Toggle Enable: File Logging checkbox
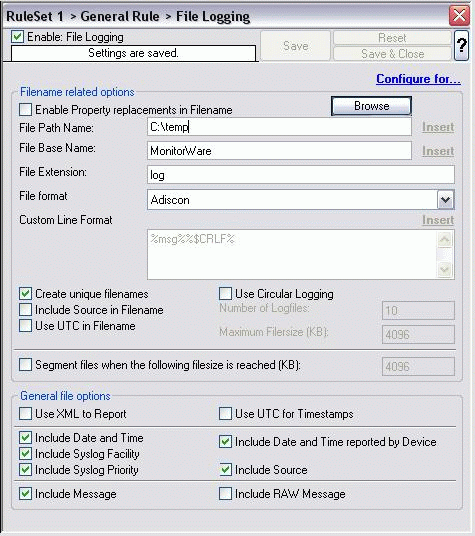The width and height of the screenshot is (475, 536). pos(17,37)
